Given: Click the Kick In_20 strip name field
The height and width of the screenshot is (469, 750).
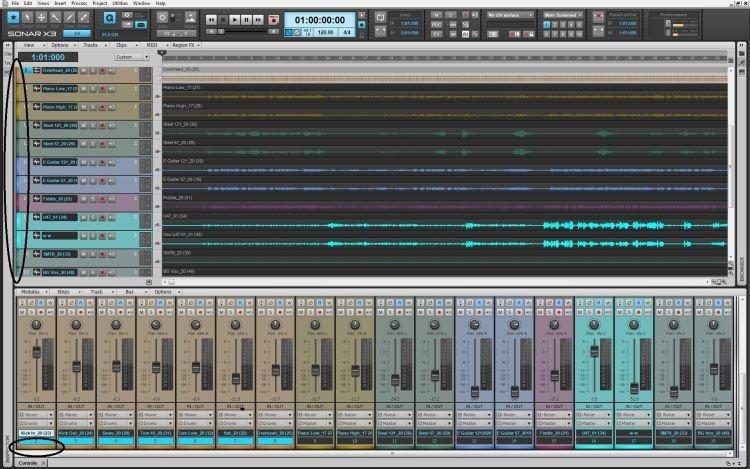Looking at the screenshot, I should tap(36, 433).
